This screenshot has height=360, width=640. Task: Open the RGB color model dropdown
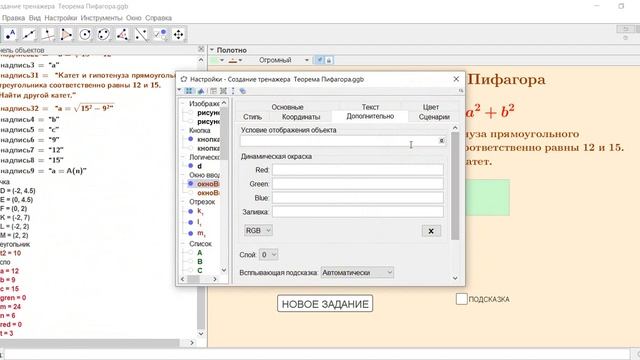[258, 231]
